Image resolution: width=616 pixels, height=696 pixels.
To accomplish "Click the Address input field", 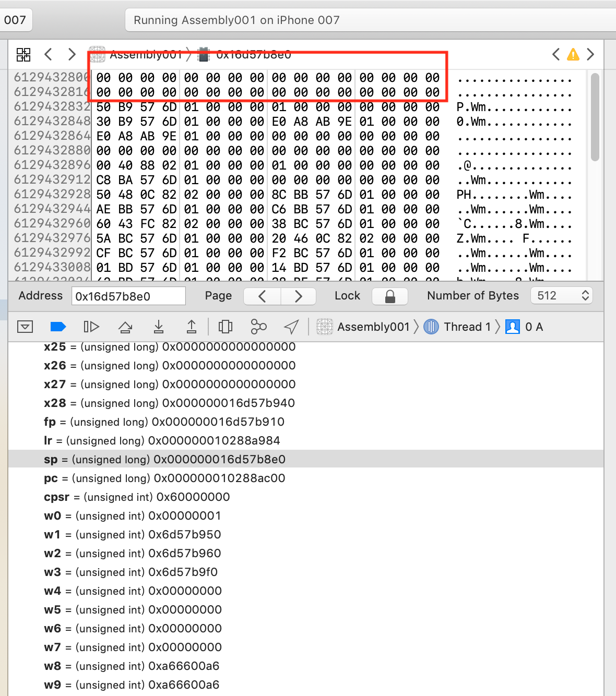I will 128,296.
